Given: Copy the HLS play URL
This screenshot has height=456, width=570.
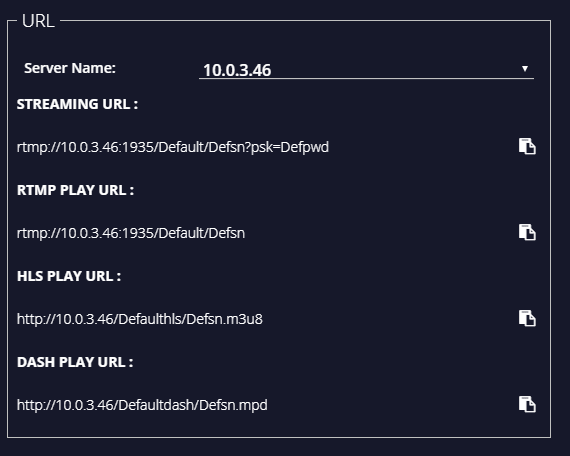Looking at the screenshot, I should point(527,319).
